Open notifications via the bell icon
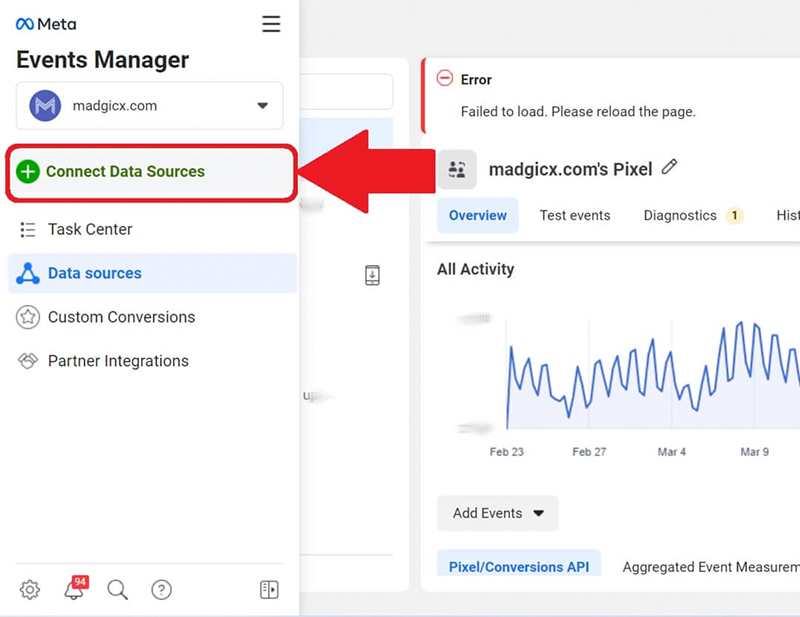Viewport: 800px width, 617px height. pyautogui.click(x=73, y=590)
